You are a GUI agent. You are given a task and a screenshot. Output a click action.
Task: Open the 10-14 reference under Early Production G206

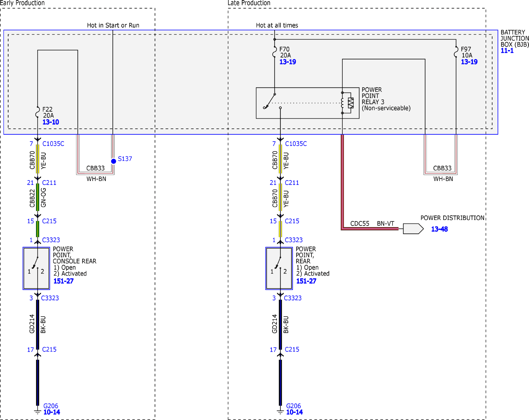click(52, 412)
